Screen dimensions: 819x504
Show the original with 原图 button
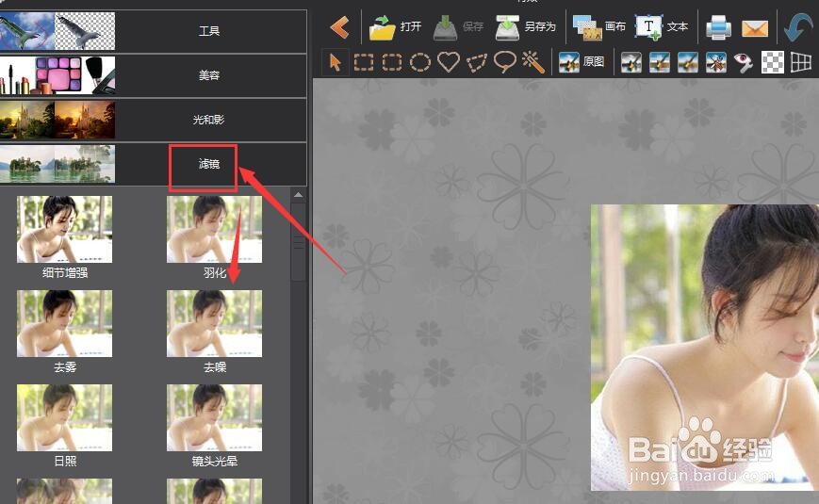click(581, 62)
